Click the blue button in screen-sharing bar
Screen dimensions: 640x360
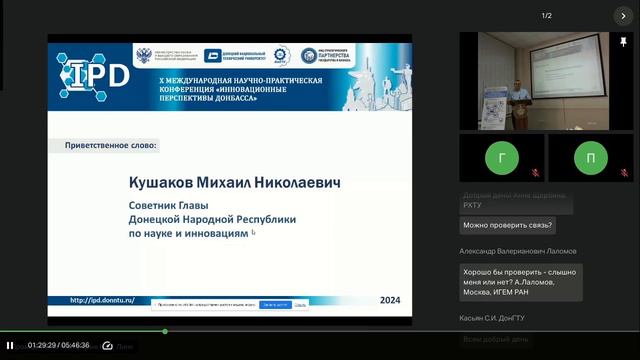(x=275, y=305)
